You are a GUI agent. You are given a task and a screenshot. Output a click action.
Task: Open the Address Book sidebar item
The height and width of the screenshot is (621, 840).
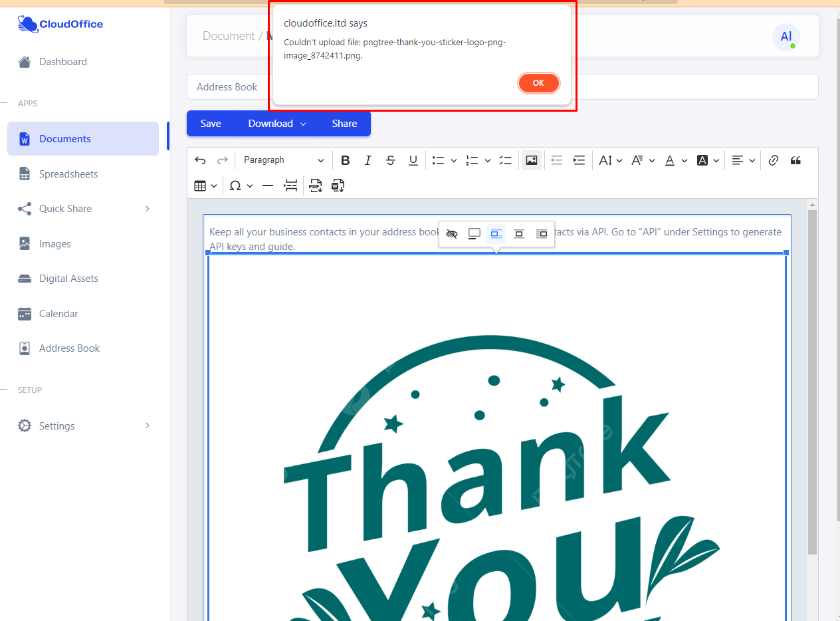(x=70, y=348)
